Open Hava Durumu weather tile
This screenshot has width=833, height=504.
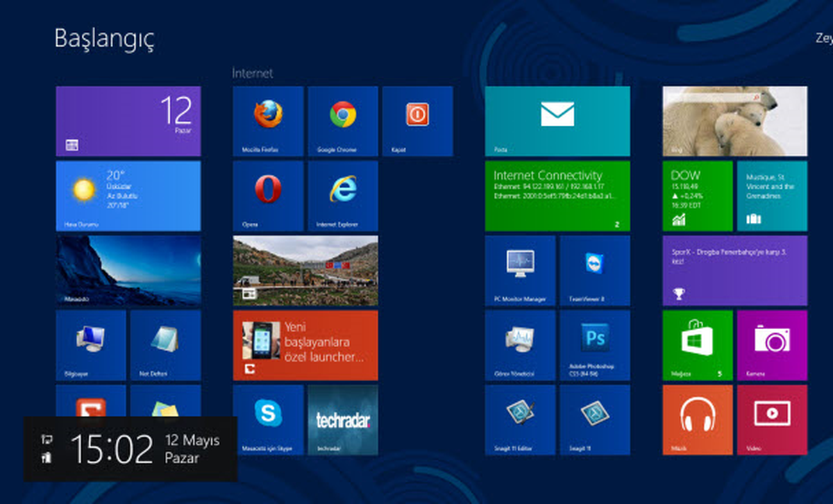point(128,196)
